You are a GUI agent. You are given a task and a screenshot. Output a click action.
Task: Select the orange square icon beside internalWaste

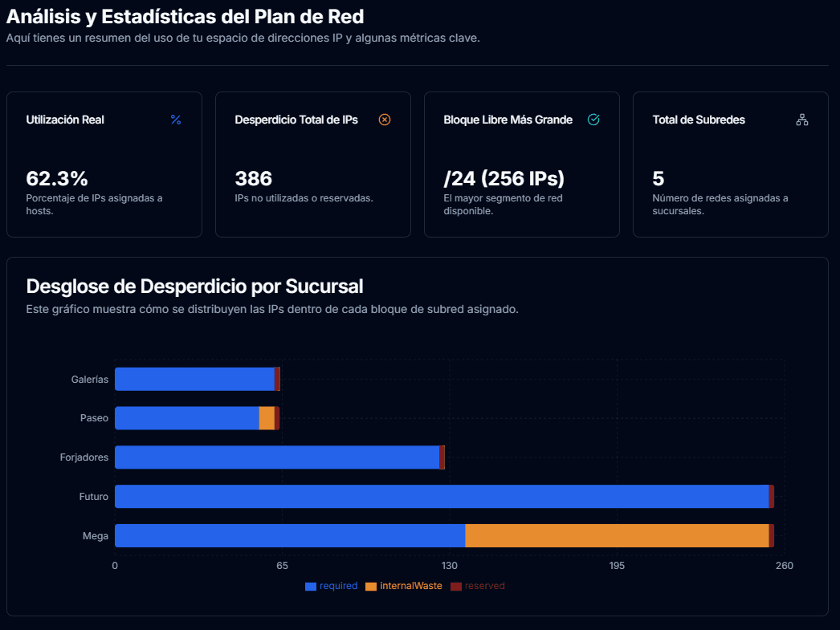pos(371,586)
